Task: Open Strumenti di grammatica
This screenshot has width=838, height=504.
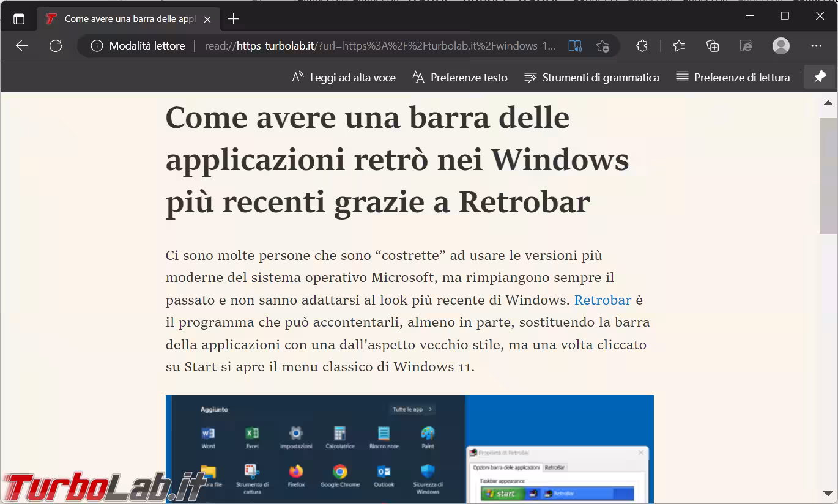Action: coord(592,77)
